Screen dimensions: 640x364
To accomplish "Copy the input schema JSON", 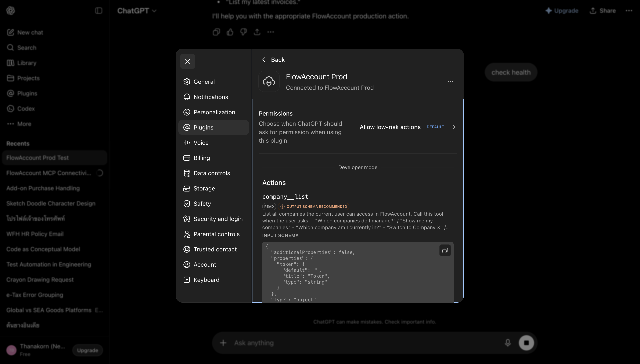I will pyautogui.click(x=445, y=251).
